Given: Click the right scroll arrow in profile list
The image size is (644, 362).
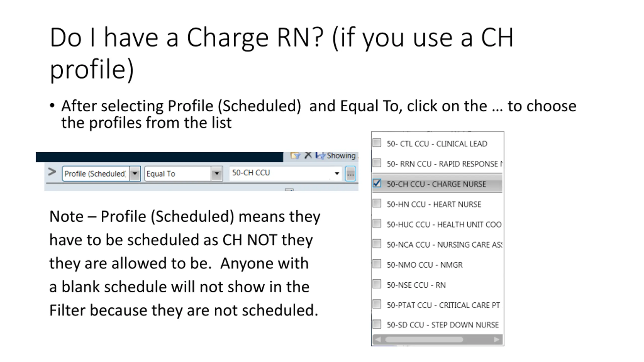Looking at the screenshot, I should tap(497, 340).
